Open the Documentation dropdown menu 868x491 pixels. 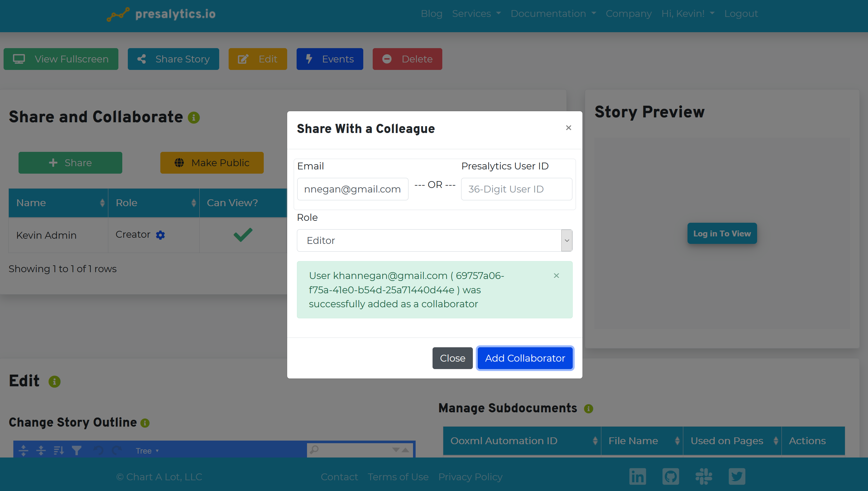point(553,13)
